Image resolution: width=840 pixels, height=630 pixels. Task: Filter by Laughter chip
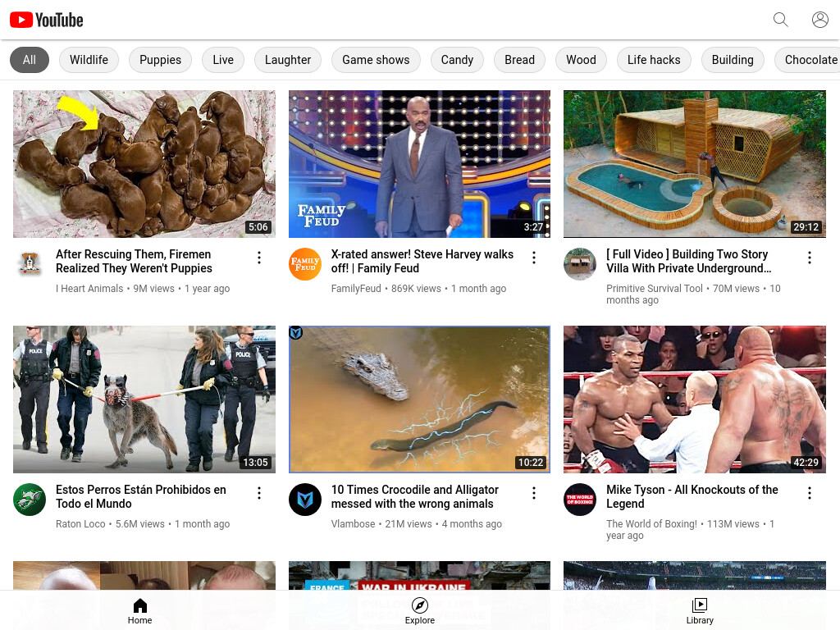click(x=288, y=60)
